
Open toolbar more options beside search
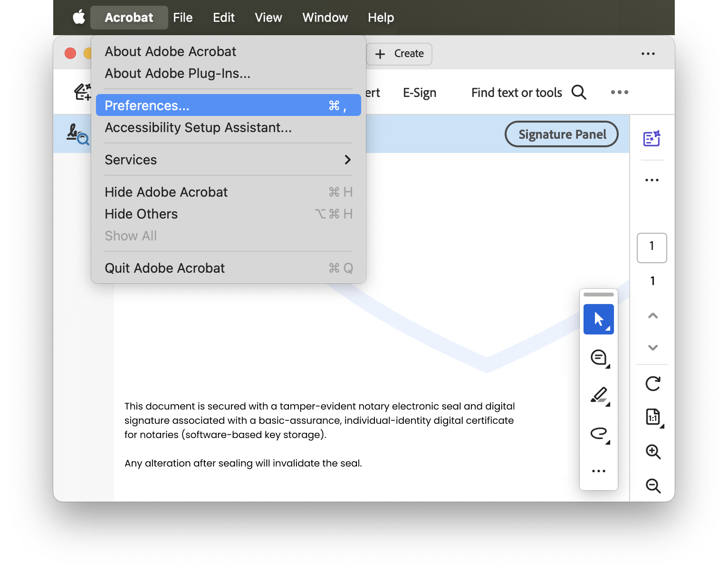tap(619, 92)
